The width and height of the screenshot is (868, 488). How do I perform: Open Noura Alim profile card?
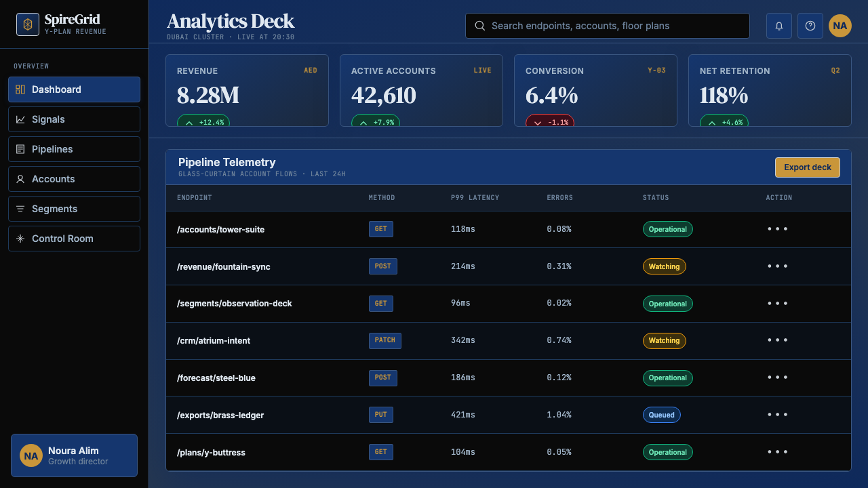(74, 455)
